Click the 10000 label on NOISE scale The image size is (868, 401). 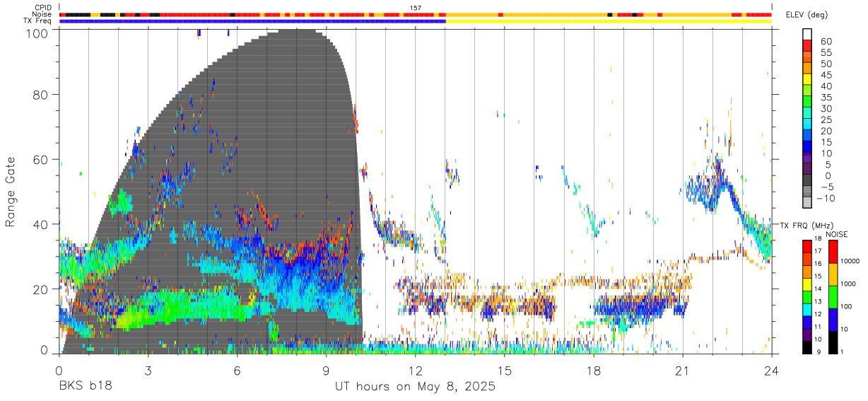(x=850, y=261)
